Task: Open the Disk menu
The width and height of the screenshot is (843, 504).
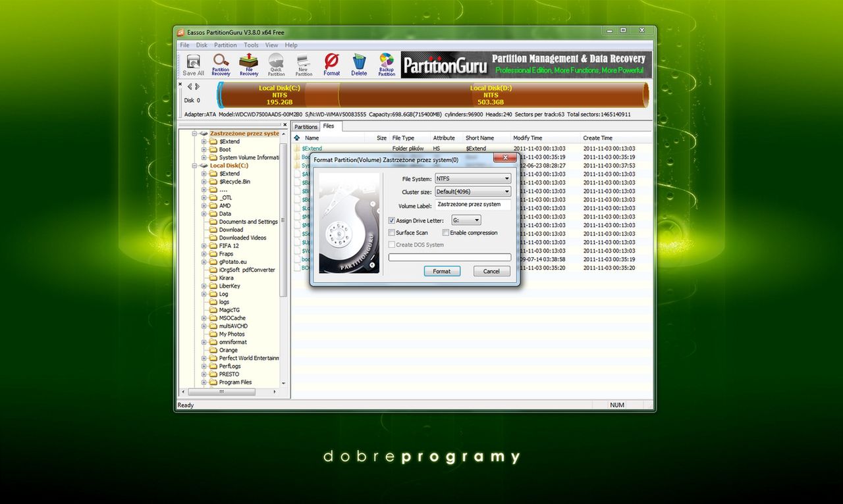Action: click(x=202, y=45)
